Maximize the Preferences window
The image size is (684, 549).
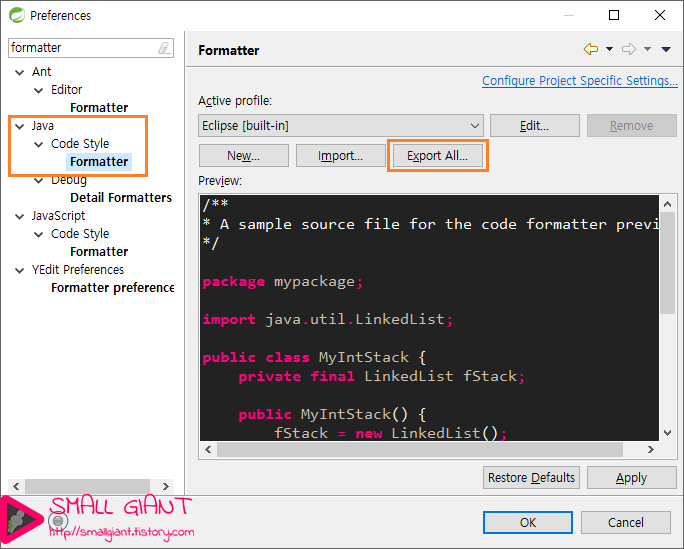614,15
